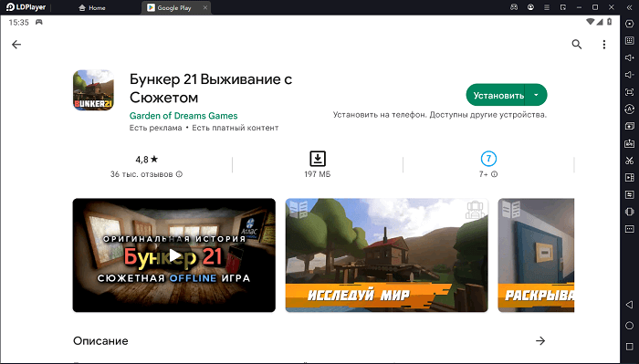Open dropdown arrow beside Установить
This screenshot has width=639, height=364.
536,95
